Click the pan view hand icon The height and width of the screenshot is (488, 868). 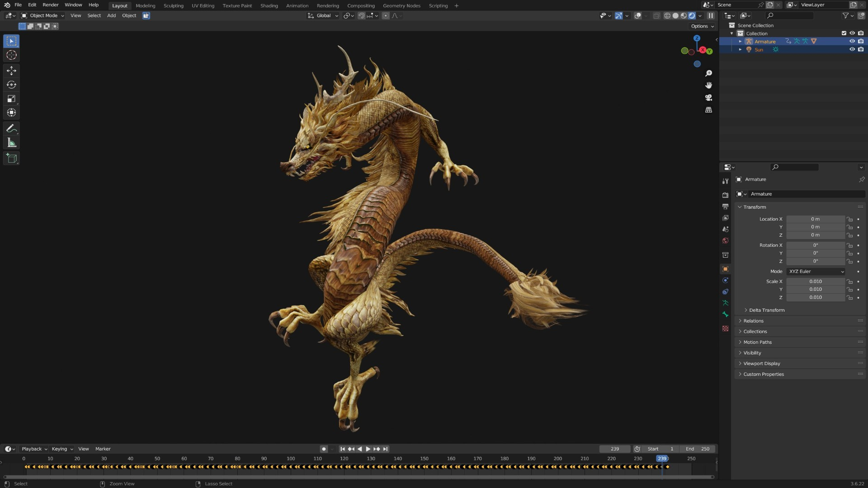708,85
